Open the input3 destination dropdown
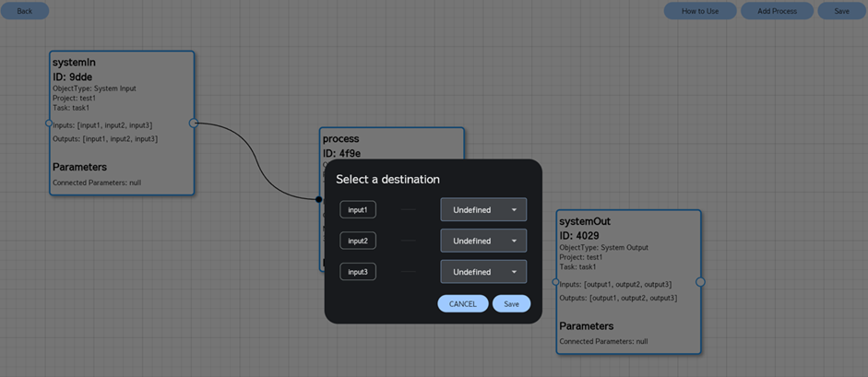 483,272
